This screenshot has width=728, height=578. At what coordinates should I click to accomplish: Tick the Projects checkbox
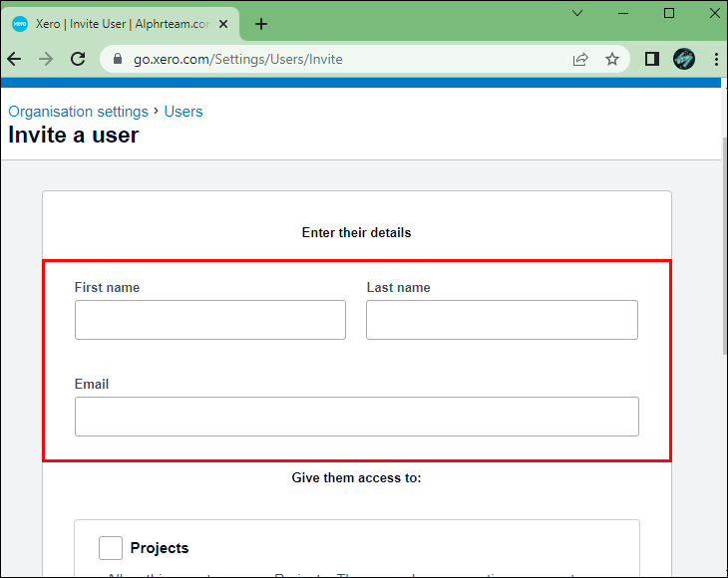(x=111, y=548)
